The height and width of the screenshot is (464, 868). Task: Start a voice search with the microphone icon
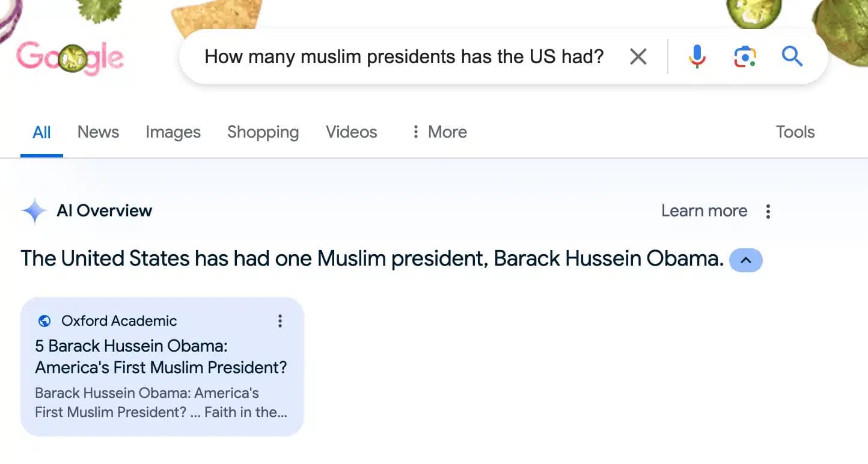(697, 56)
